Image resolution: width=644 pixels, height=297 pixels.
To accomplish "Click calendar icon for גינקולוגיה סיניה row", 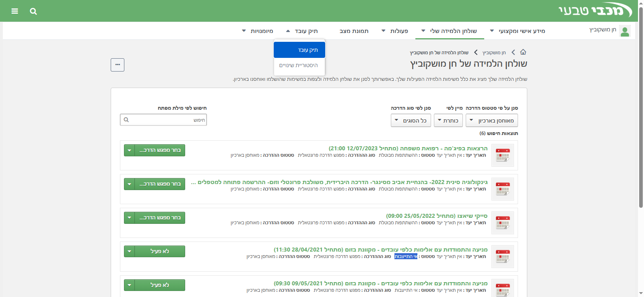I will point(503,189).
